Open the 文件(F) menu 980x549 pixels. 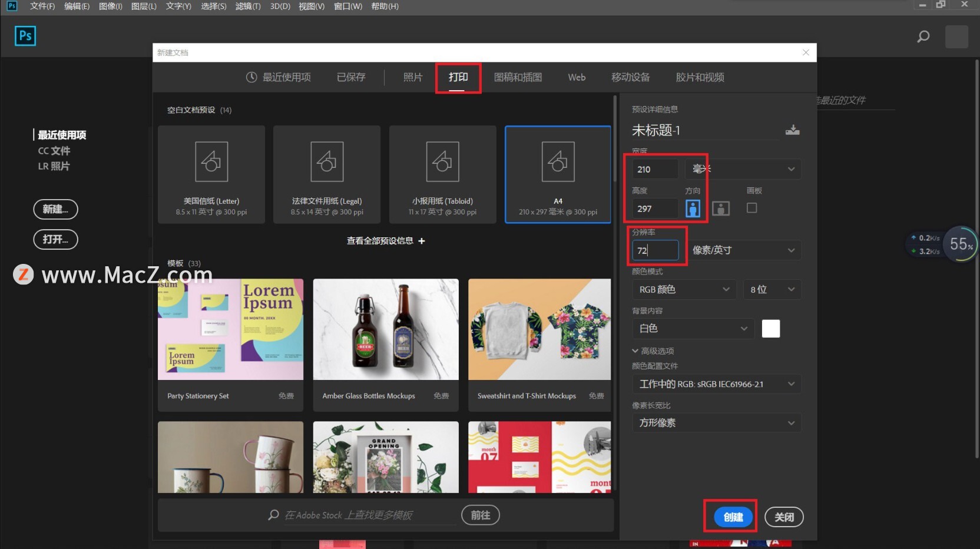(42, 6)
